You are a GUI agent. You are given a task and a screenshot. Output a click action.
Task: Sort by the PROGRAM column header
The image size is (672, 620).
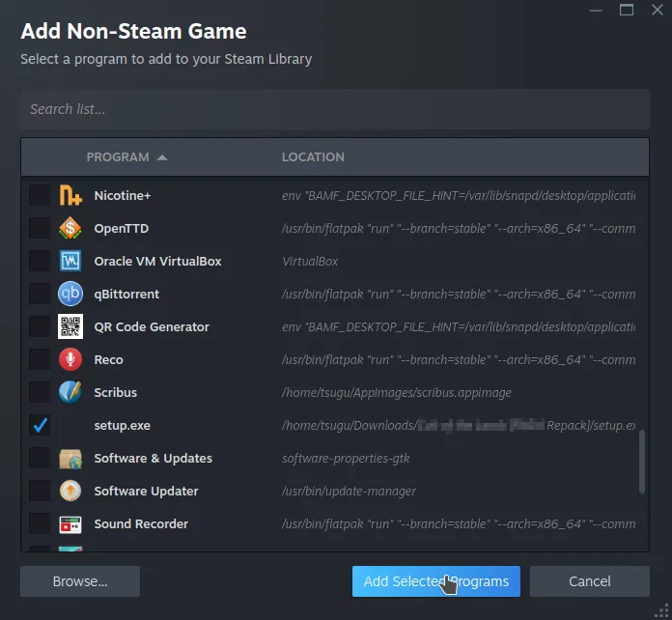[126, 156]
